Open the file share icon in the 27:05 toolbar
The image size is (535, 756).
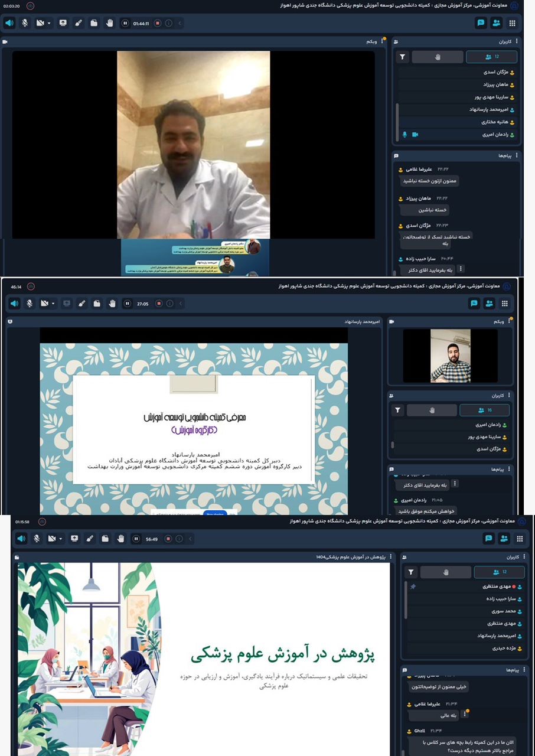(97, 304)
